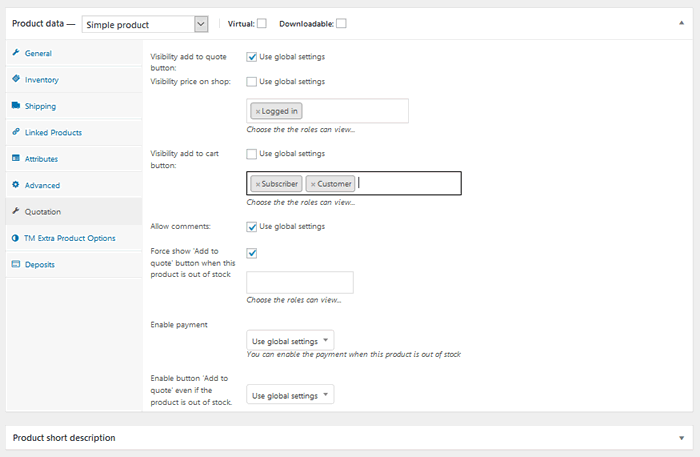Click the empty roles field under Force show
The width and height of the screenshot is (700, 457).
click(299, 283)
